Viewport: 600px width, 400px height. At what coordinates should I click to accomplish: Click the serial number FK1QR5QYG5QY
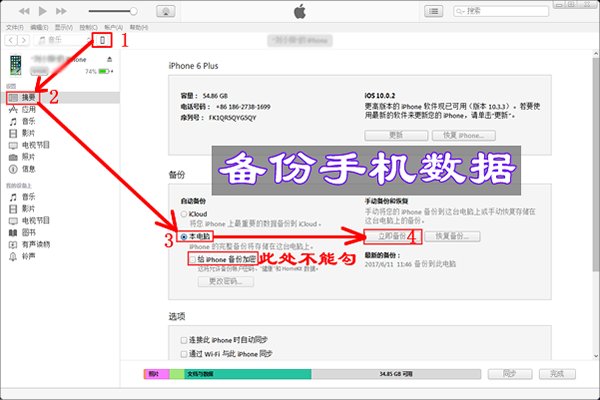click(x=233, y=118)
